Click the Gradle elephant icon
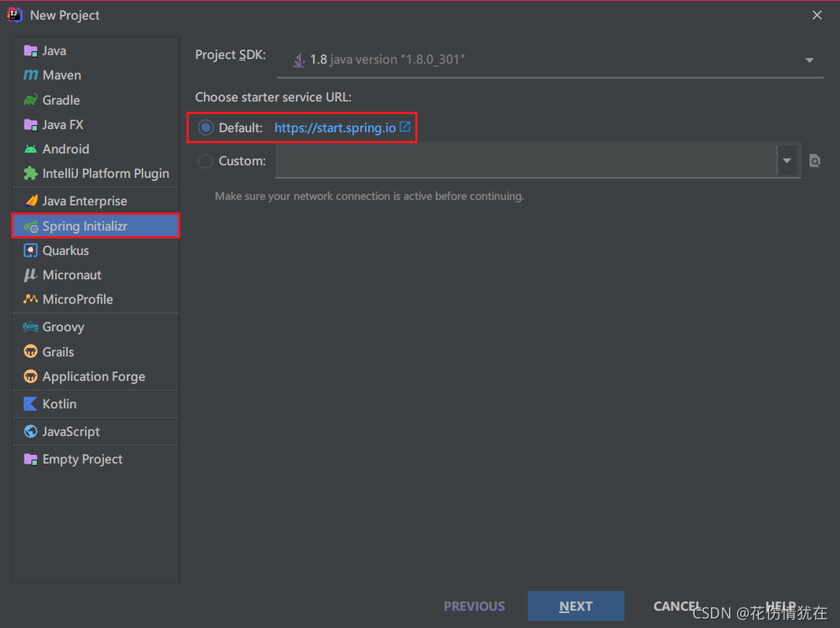Image resolution: width=840 pixels, height=628 pixels. click(31, 100)
